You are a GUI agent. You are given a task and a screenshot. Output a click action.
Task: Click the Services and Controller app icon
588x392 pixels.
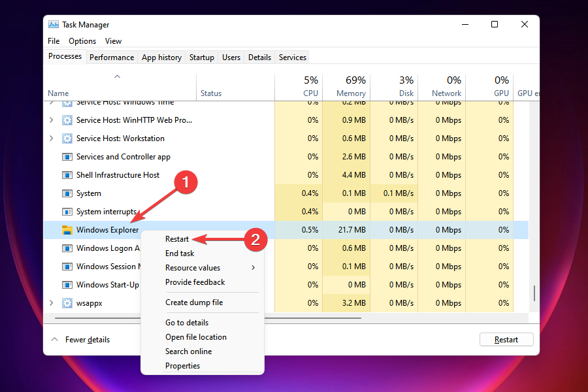67,157
